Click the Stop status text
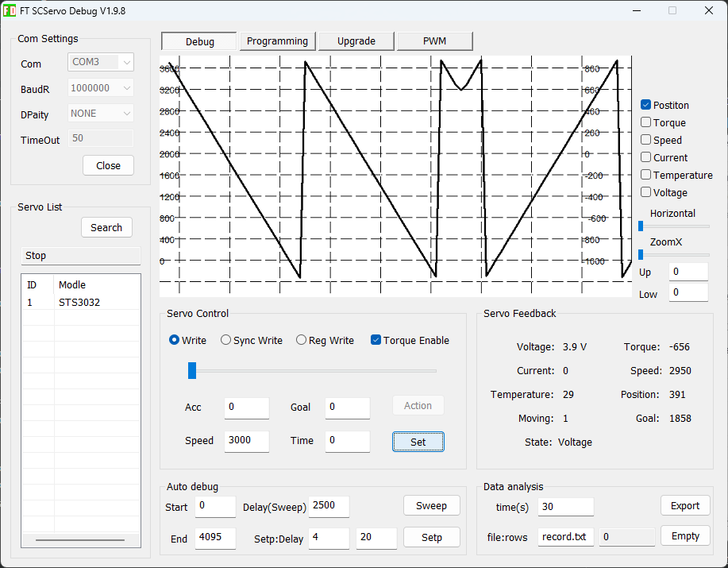Image resolution: width=728 pixels, height=568 pixels. [x=36, y=256]
